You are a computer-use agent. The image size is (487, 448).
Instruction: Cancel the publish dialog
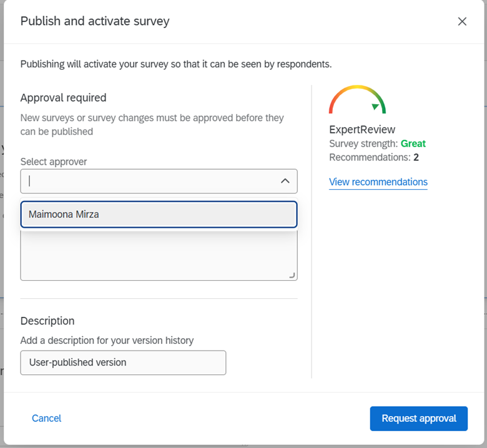click(47, 418)
